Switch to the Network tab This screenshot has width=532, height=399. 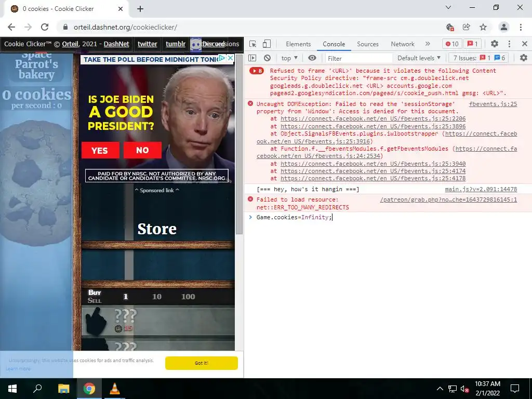403,44
